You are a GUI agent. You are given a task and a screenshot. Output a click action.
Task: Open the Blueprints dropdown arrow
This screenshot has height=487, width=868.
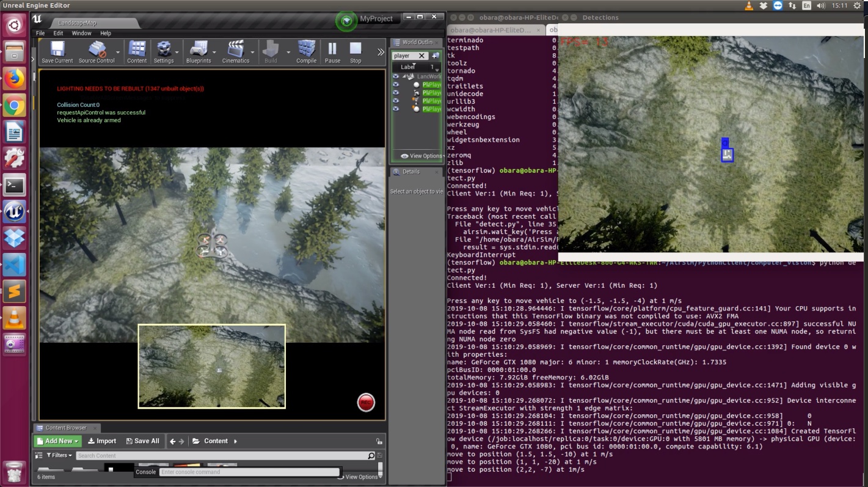click(x=215, y=53)
